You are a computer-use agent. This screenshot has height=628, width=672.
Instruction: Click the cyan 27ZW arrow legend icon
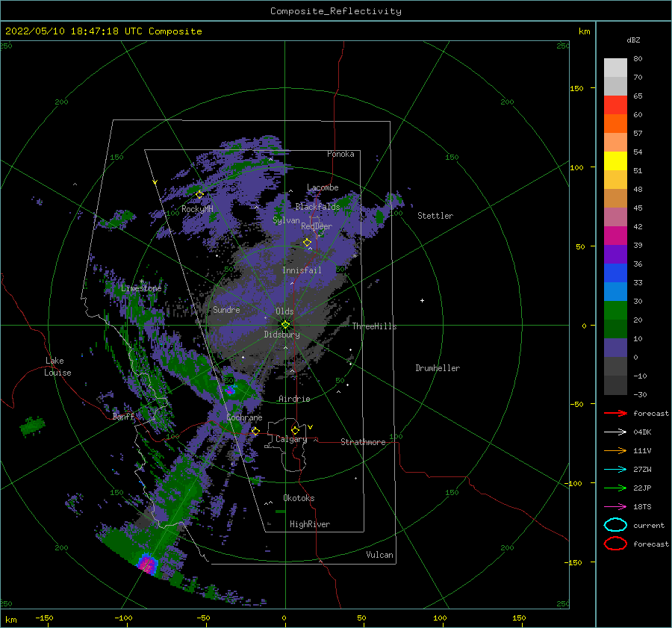pos(615,470)
